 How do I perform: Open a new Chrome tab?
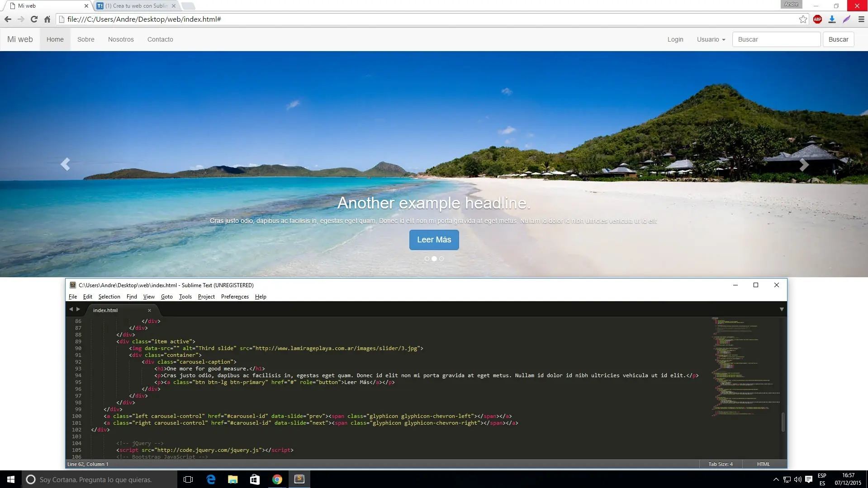tap(188, 6)
